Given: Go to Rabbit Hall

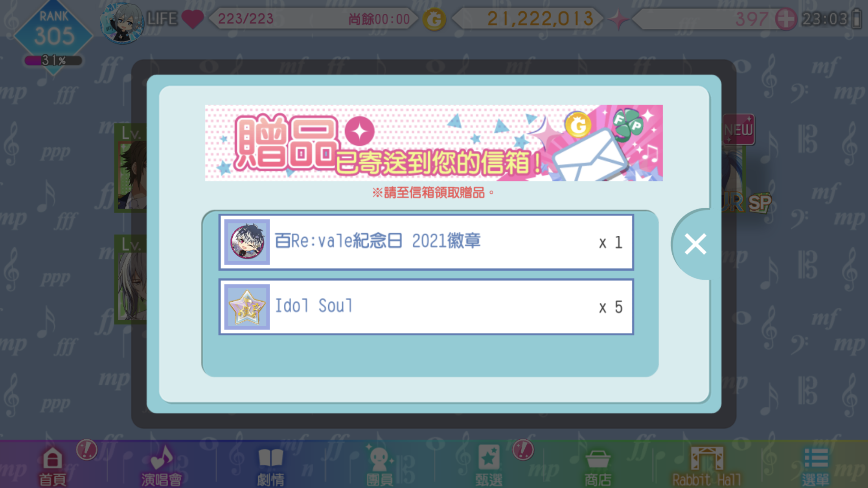Looking at the screenshot, I should coord(706,466).
